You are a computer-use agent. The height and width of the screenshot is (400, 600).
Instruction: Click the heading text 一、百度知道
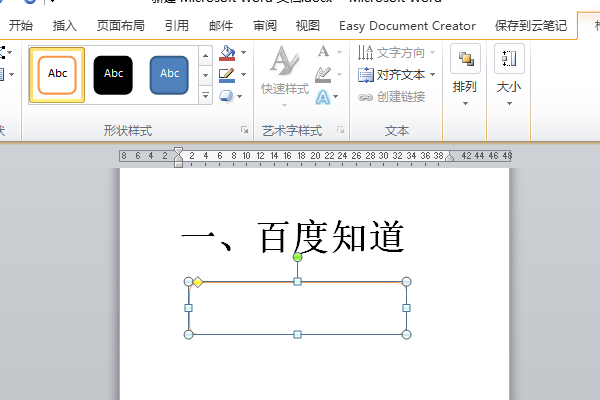(x=293, y=237)
